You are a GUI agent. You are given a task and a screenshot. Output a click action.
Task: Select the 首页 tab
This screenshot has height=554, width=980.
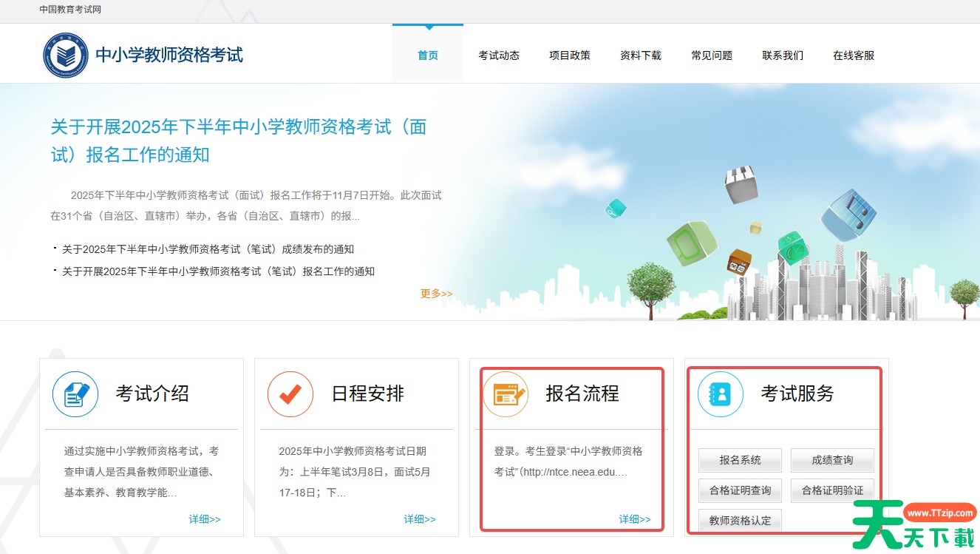tap(427, 55)
